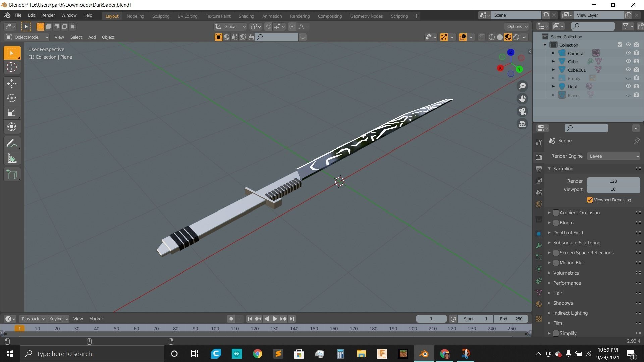Switch orthographic/perspective view grid icon
Viewport: 644px width, 362px height.
pos(522,124)
